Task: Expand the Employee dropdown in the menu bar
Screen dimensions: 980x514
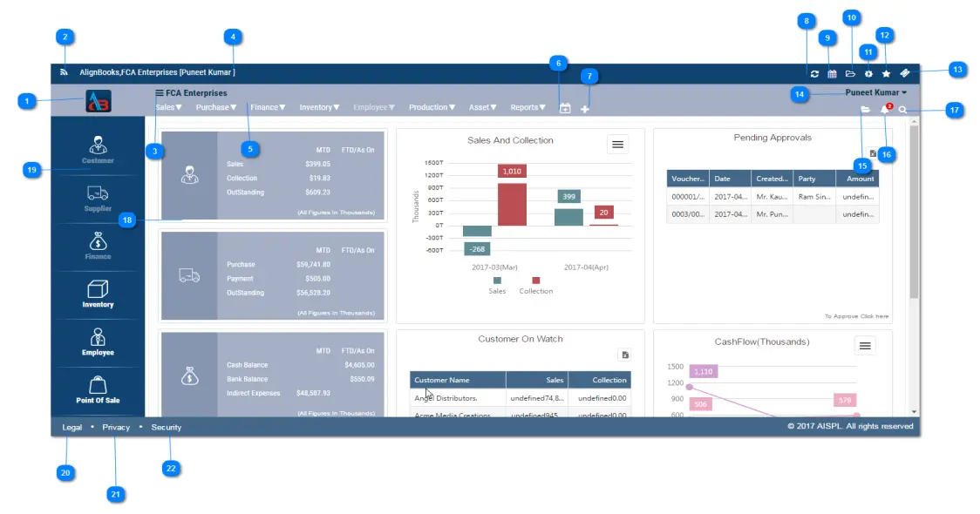Action: pos(374,107)
